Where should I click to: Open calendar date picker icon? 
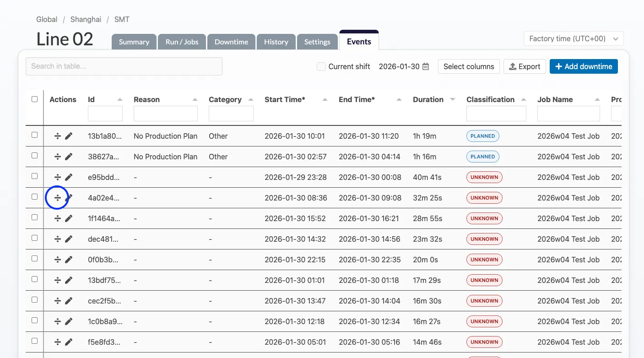(426, 66)
